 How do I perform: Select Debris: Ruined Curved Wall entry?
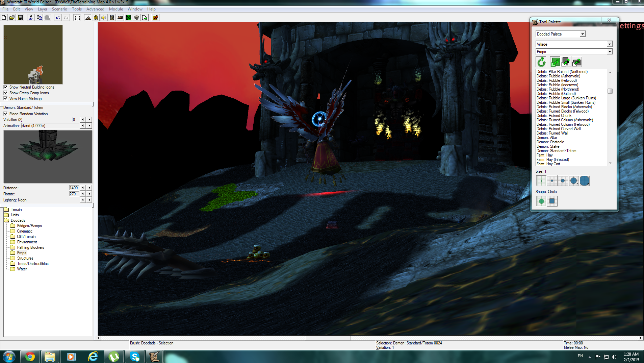(x=559, y=129)
